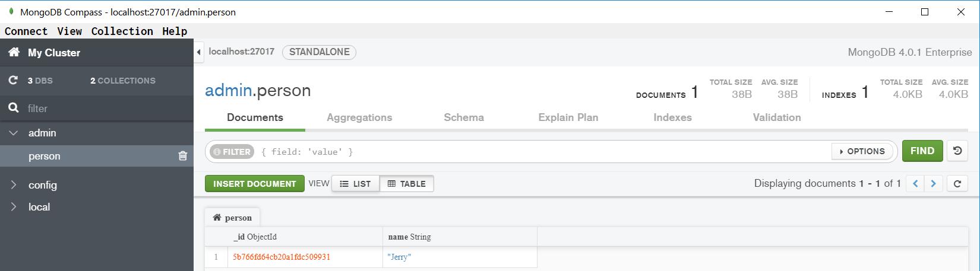
Task: Expand the config database
Action: 13,185
